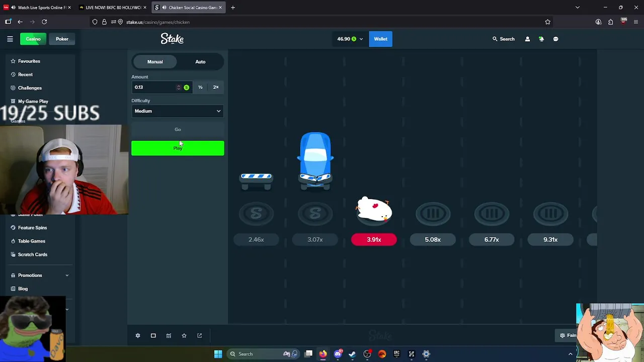Click the 6.77x lane coin

492,214
